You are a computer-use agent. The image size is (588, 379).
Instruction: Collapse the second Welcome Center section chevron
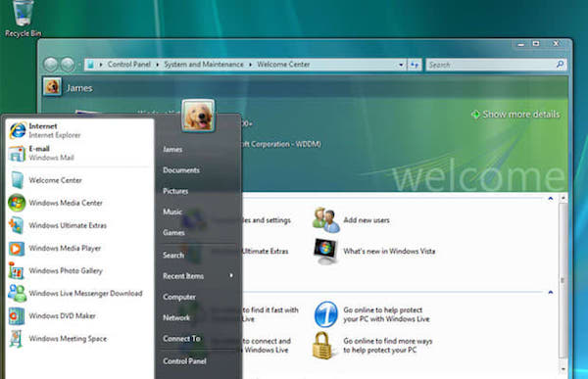[x=550, y=292]
